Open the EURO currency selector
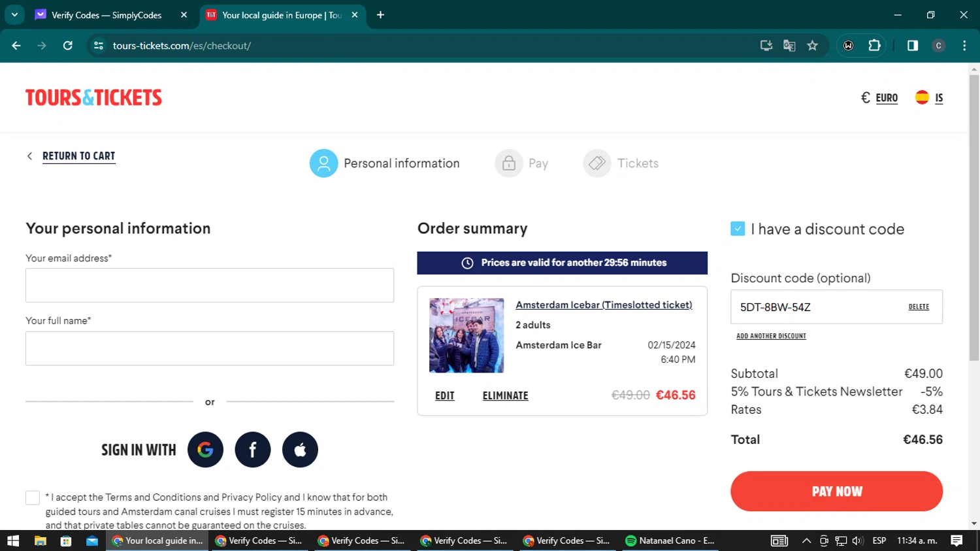Screen dimensions: 980x551 [x=879, y=97]
